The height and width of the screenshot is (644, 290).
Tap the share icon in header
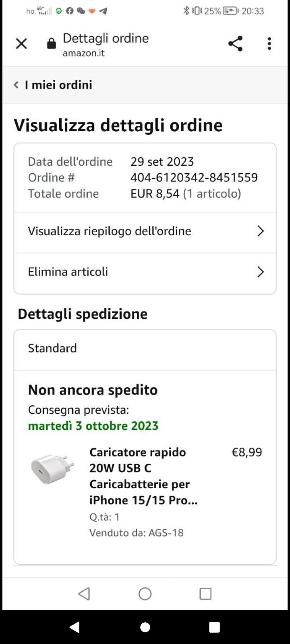235,43
